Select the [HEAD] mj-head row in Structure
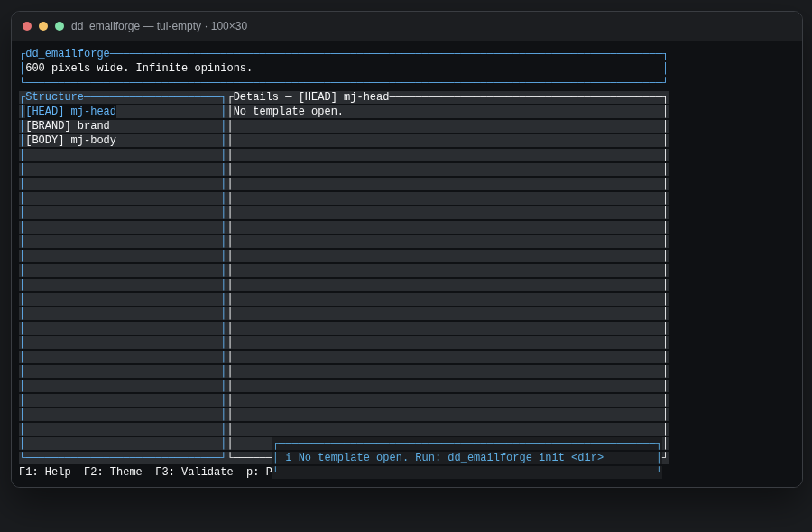 coord(123,111)
